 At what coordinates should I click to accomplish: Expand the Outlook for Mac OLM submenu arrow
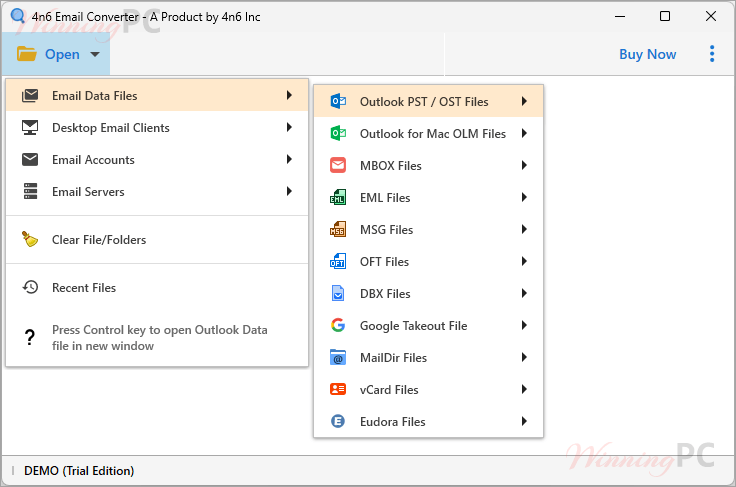tap(524, 133)
